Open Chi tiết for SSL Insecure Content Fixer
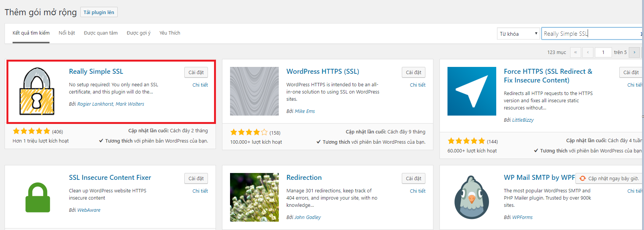This screenshot has height=230, width=644. pos(200,191)
